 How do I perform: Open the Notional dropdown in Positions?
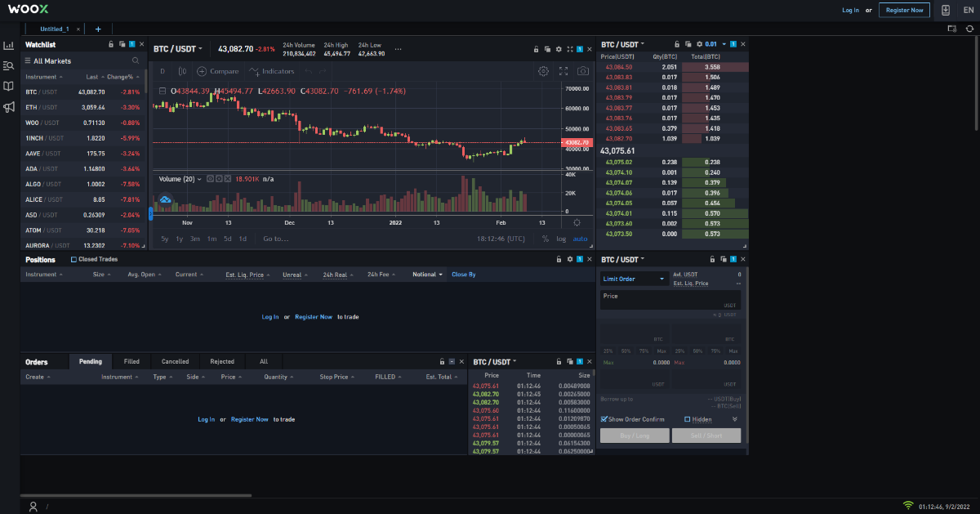(427, 275)
